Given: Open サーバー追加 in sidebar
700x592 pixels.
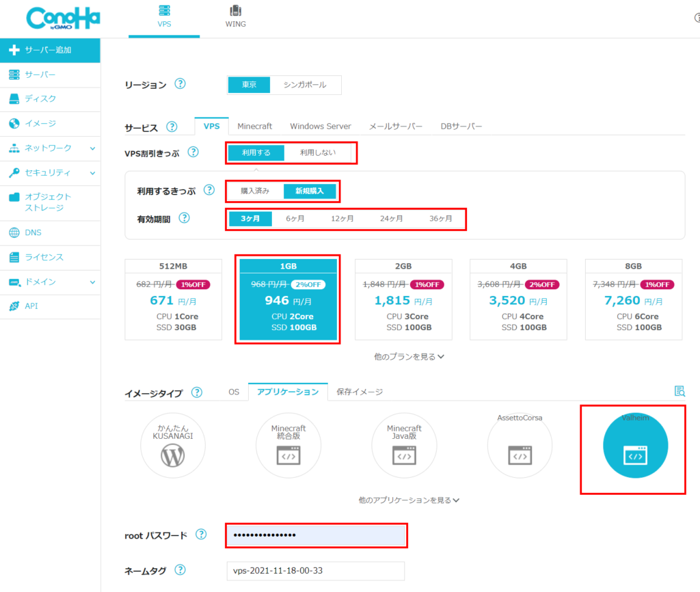Looking at the screenshot, I should tap(50, 50).
